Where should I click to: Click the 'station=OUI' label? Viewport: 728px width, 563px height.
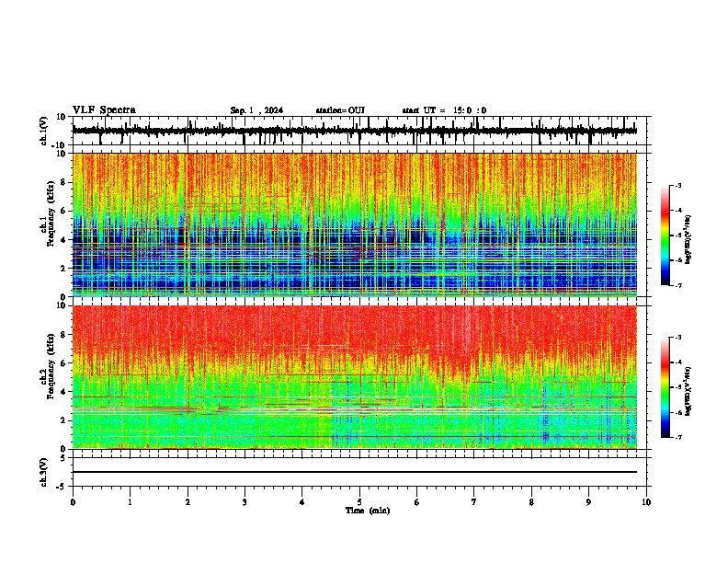coord(340,110)
